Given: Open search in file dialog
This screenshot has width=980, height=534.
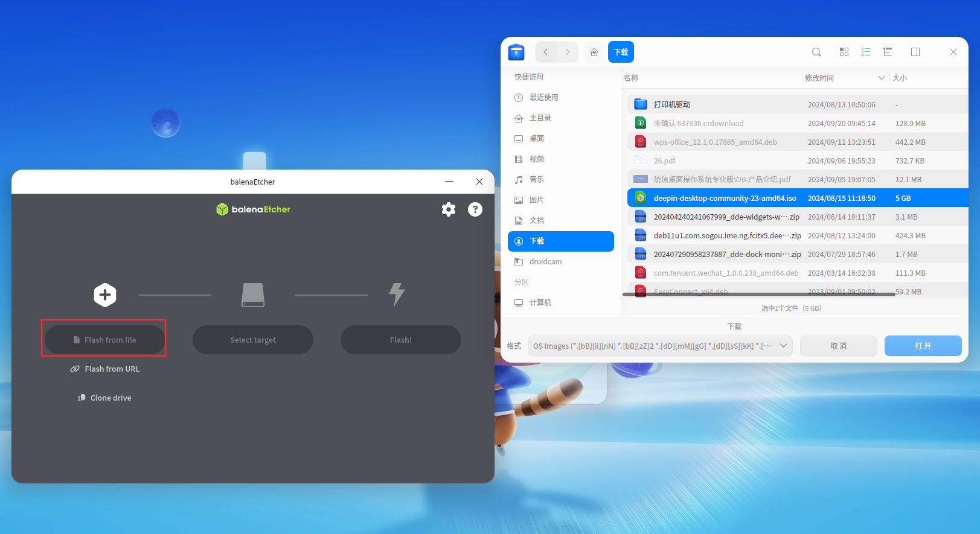Looking at the screenshot, I should point(816,52).
